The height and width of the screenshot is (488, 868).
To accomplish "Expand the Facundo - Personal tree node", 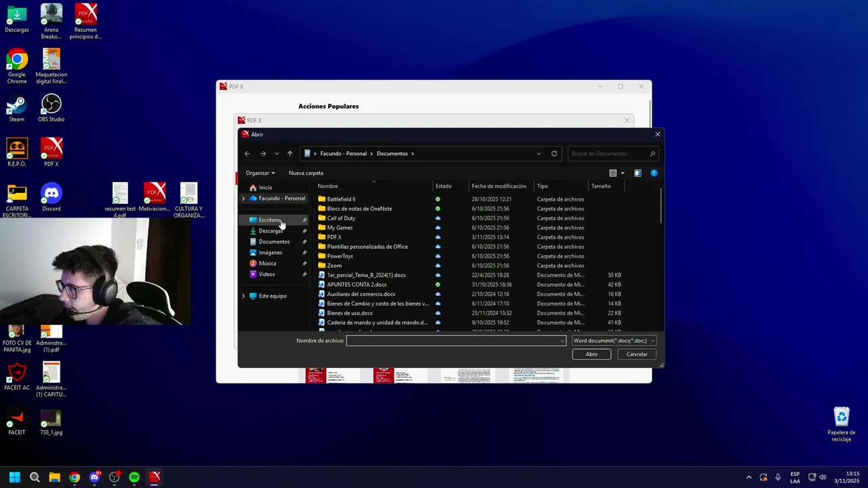I will click(x=243, y=199).
